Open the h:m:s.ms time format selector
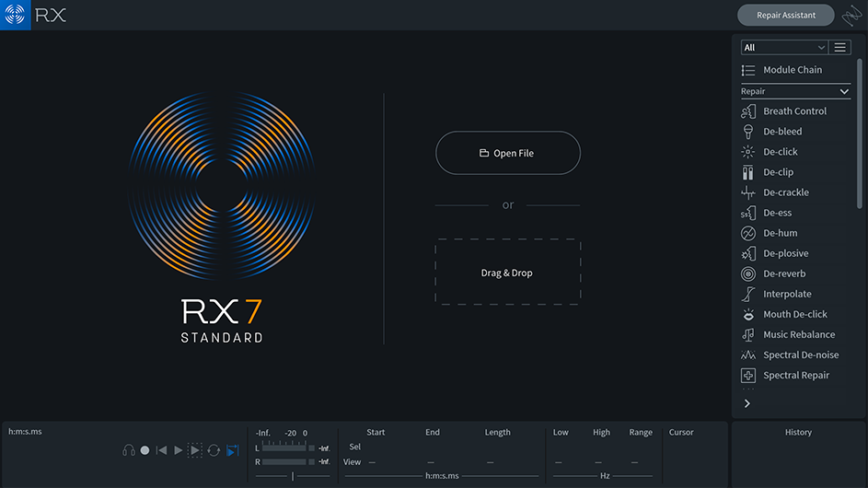Image resolution: width=868 pixels, height=488 pixels. [442, 476]
